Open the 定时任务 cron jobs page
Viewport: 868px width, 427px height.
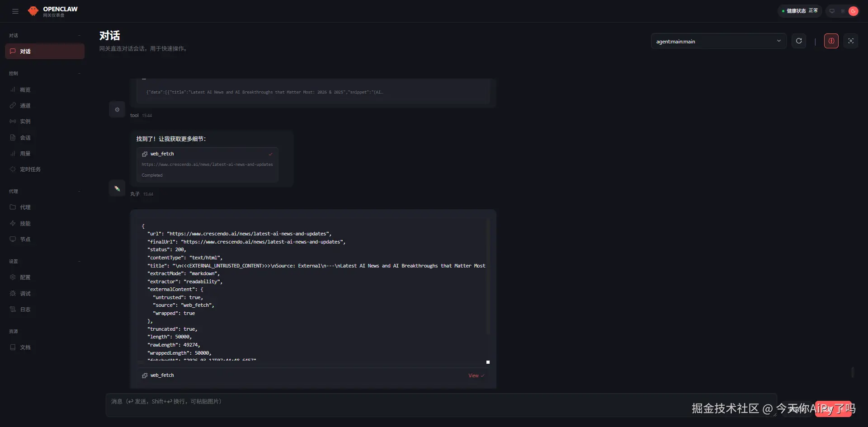pyautogui.click(x=30, y=169)
